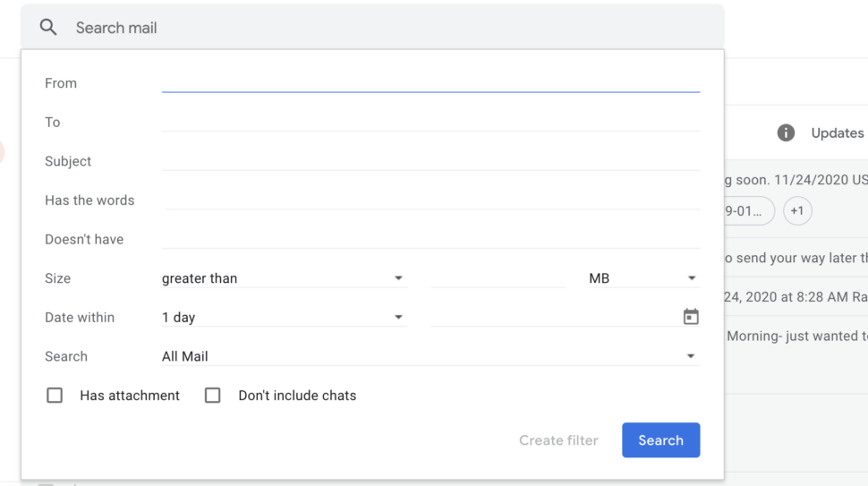
Task: Switch to the Updates tab
Action: click(837, 132)
